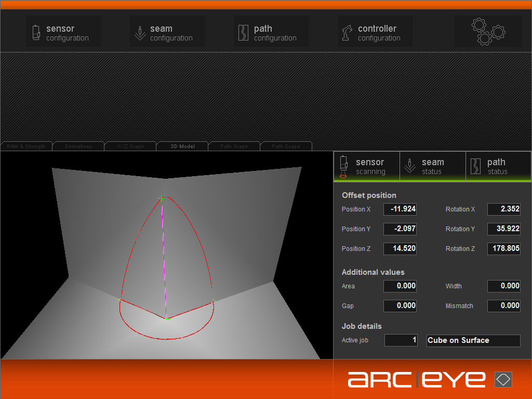Show the Path Graph tab
The image size is (532, 399).
(x=234, y=147)
